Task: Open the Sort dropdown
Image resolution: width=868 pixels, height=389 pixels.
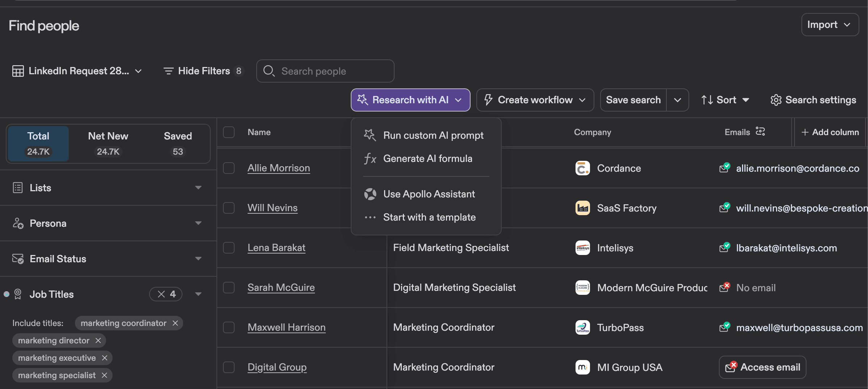Action: click(x=725, y=100)
